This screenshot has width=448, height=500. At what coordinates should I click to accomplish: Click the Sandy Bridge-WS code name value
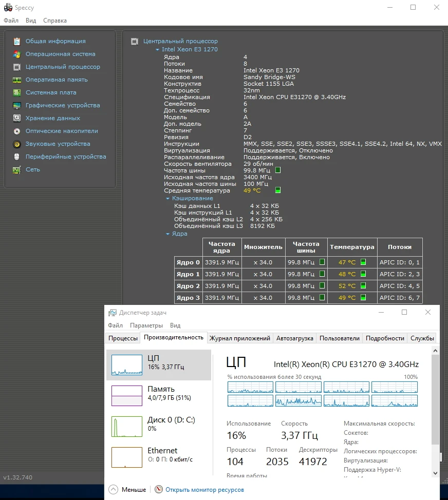(x=269, y=77)
